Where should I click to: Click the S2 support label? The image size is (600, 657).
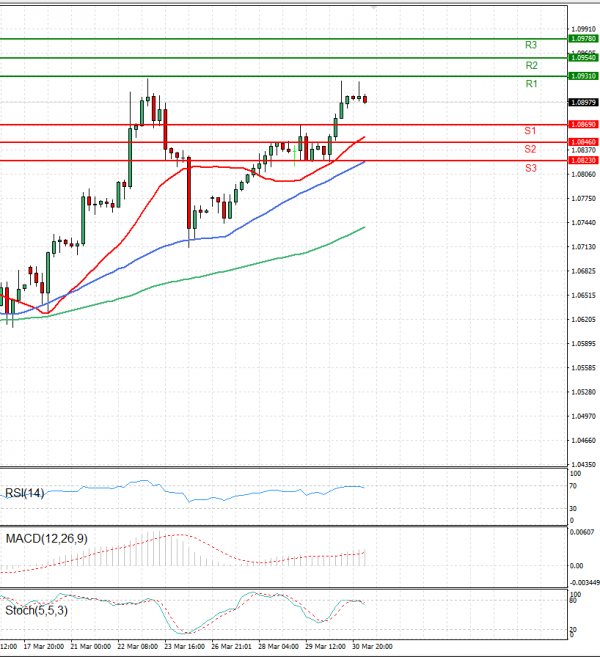(x=530, y=149)
